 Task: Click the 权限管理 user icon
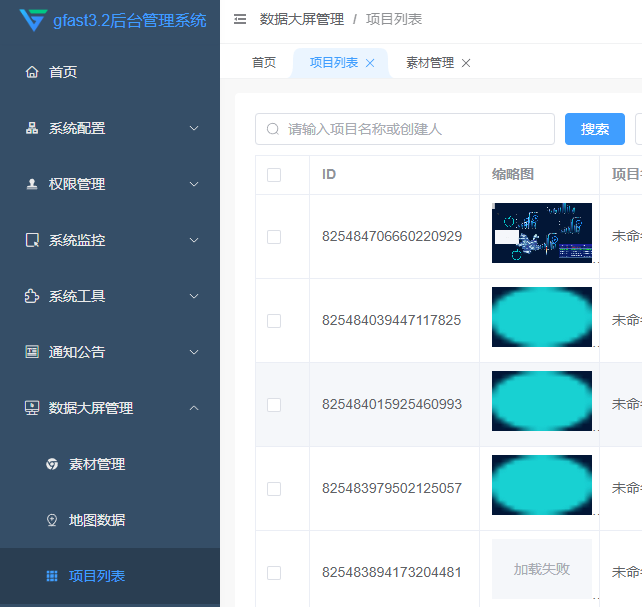point(32,184)
